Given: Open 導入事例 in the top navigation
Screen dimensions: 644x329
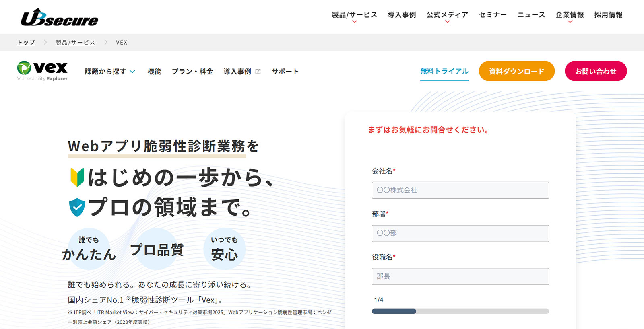Looking at the screenshot, I should pyautogui.click(x=402, y=15).
